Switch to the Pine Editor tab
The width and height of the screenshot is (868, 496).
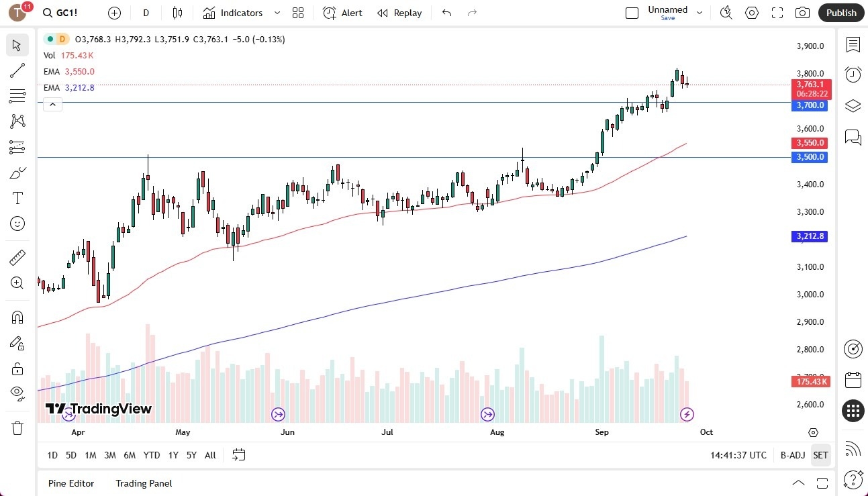point(70,483)
